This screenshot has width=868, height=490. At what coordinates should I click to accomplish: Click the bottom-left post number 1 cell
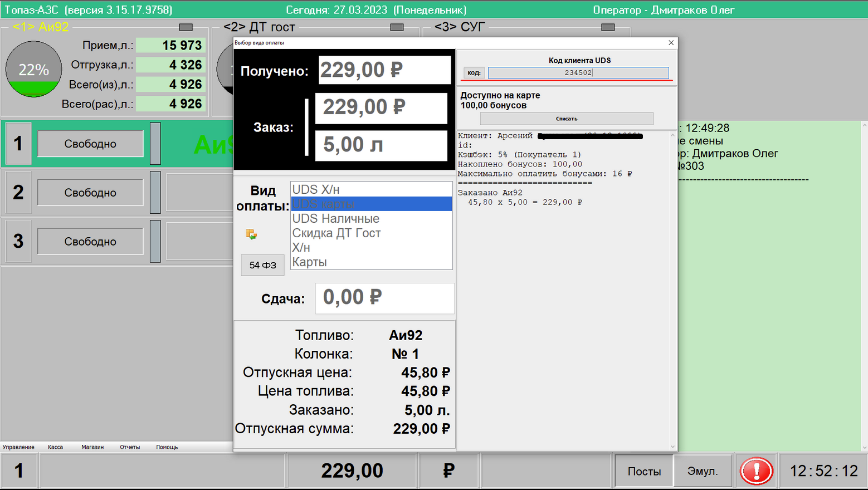(x=19, y=471)
